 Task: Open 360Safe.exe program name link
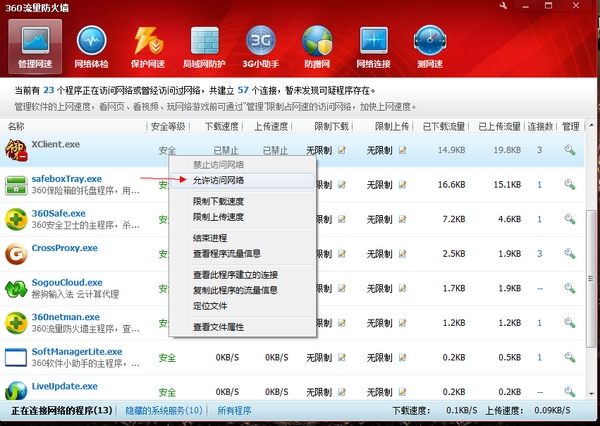click(x=59, y=213)
